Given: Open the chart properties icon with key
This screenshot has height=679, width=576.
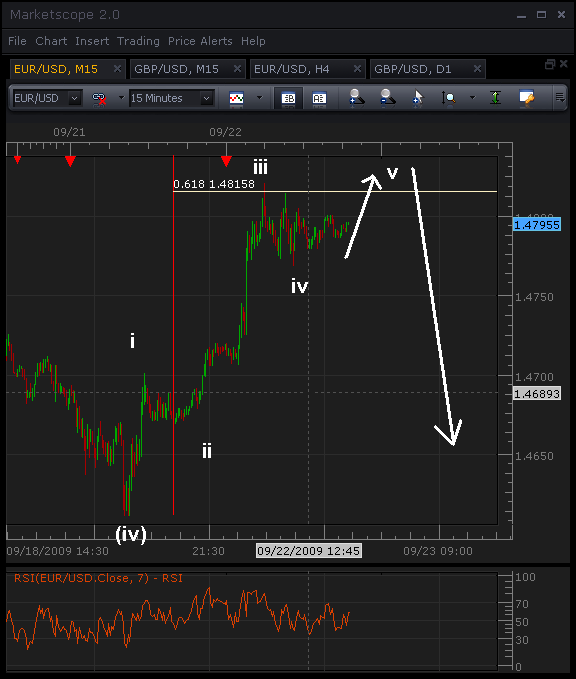Looking at the screenshot, I should pyautogui.click(x=527, y=98).
